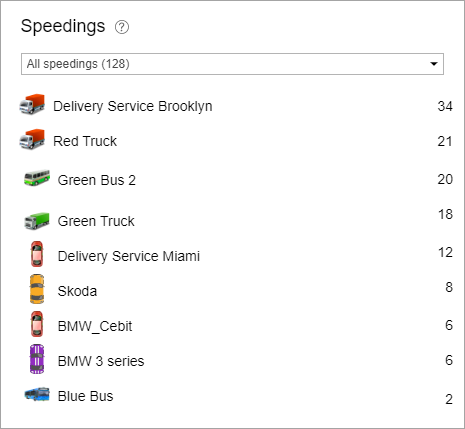
Task: Click the red car icon for Delivery Service Miami
Action: tap(37, 254)
